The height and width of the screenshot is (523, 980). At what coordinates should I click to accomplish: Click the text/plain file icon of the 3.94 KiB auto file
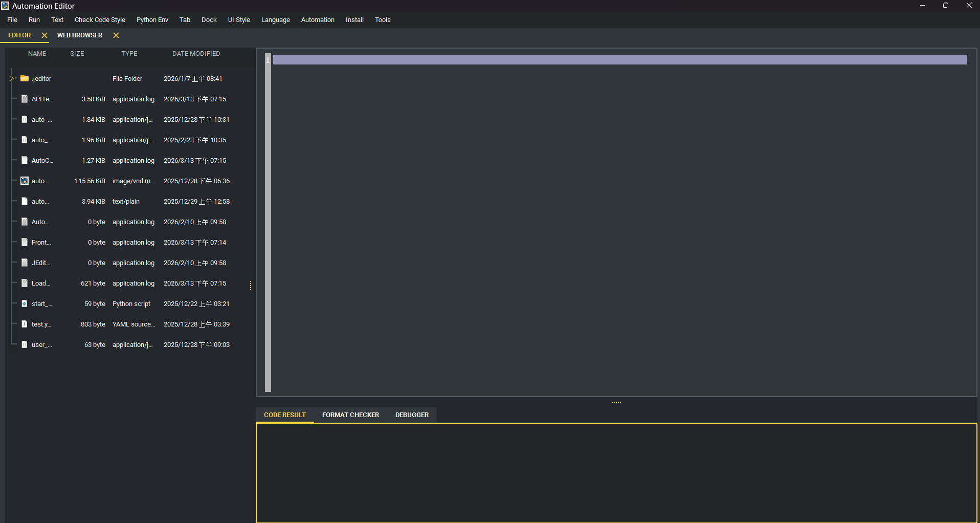point(24,201)
